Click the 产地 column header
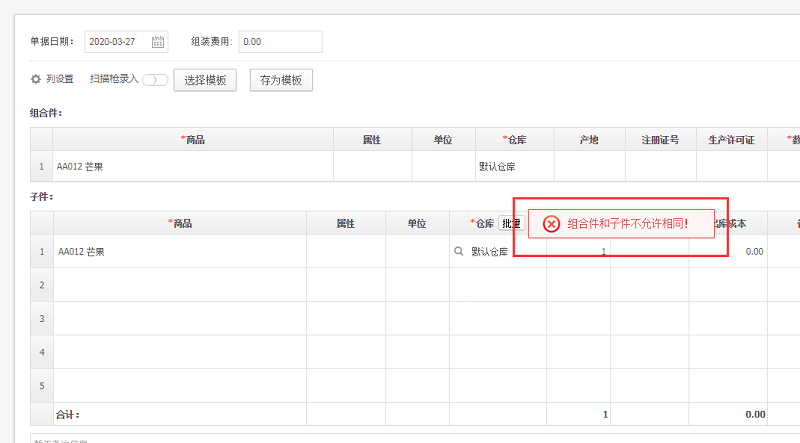The width and height of the screenshot is (800, 443). pyautogui.click(x=589, y=140)
